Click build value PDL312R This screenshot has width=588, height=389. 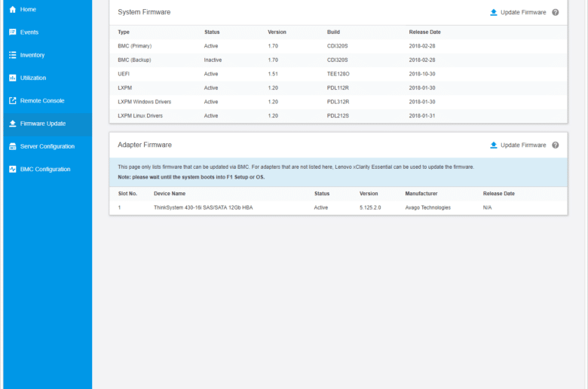coord(338,102)
